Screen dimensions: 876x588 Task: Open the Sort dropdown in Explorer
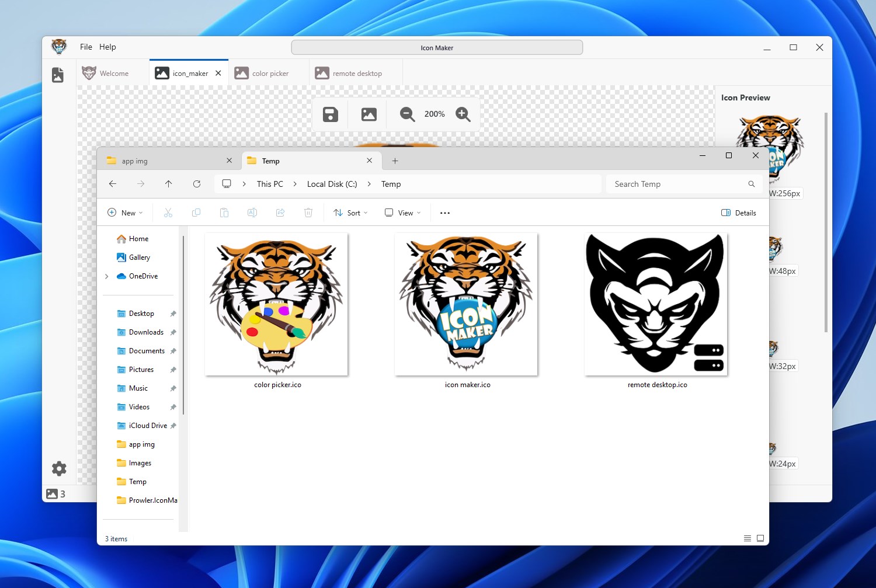coord(350,213)
